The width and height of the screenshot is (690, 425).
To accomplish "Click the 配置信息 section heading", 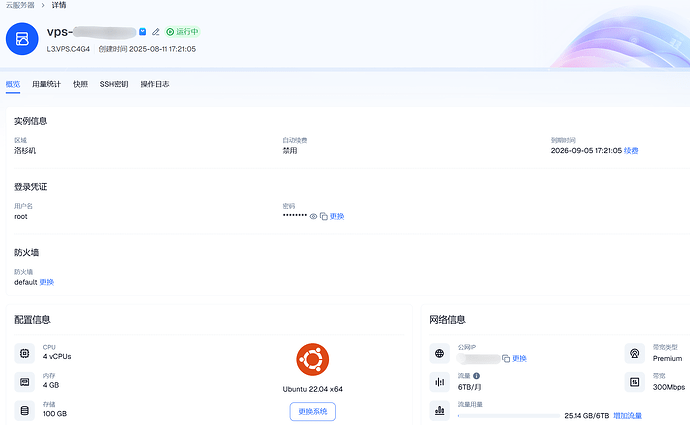I will [32, 320].
